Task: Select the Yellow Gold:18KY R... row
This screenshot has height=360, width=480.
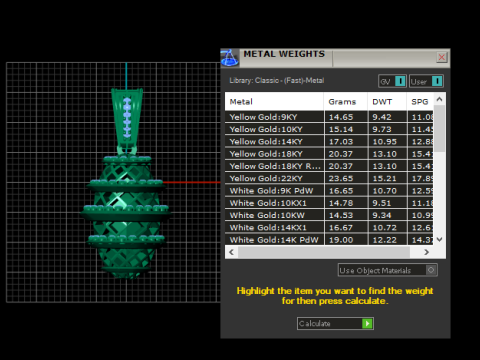Action: [329, 166]
